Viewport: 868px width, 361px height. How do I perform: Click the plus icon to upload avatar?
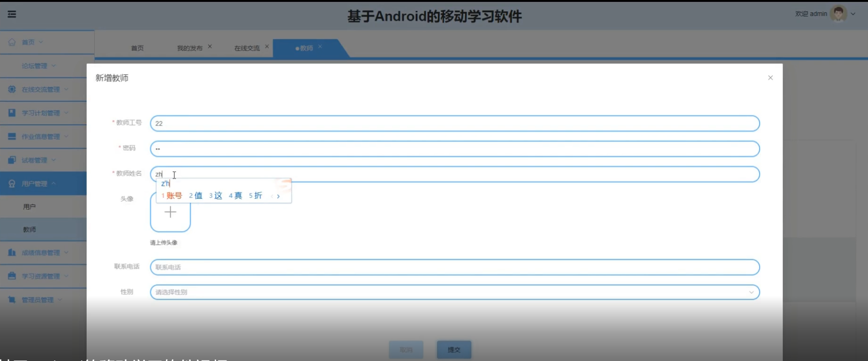[x=170, y=212]
